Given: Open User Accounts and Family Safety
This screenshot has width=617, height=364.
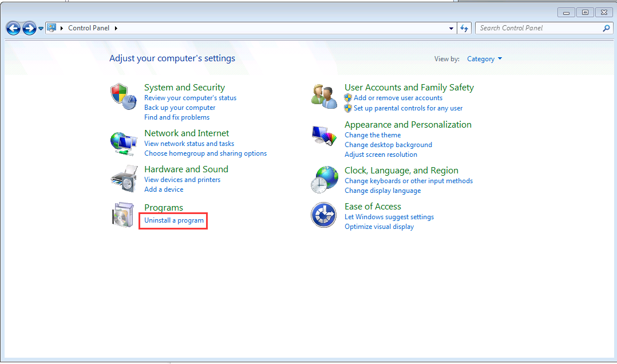Looking at the screenshot, I should 409,88.
